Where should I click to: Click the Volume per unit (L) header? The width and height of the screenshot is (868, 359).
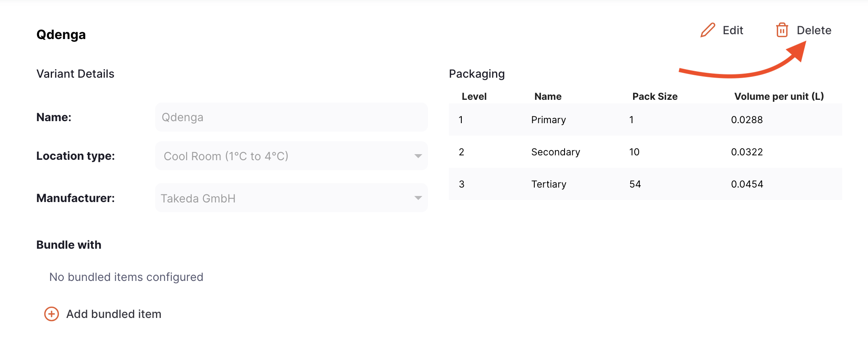pyautogui.click(x=779, y=97)
